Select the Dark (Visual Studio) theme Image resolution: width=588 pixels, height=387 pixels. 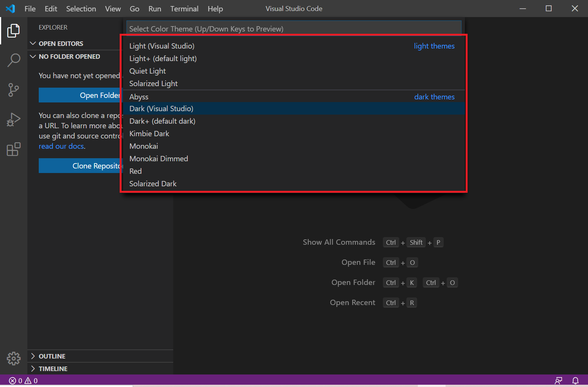(294, 109)
